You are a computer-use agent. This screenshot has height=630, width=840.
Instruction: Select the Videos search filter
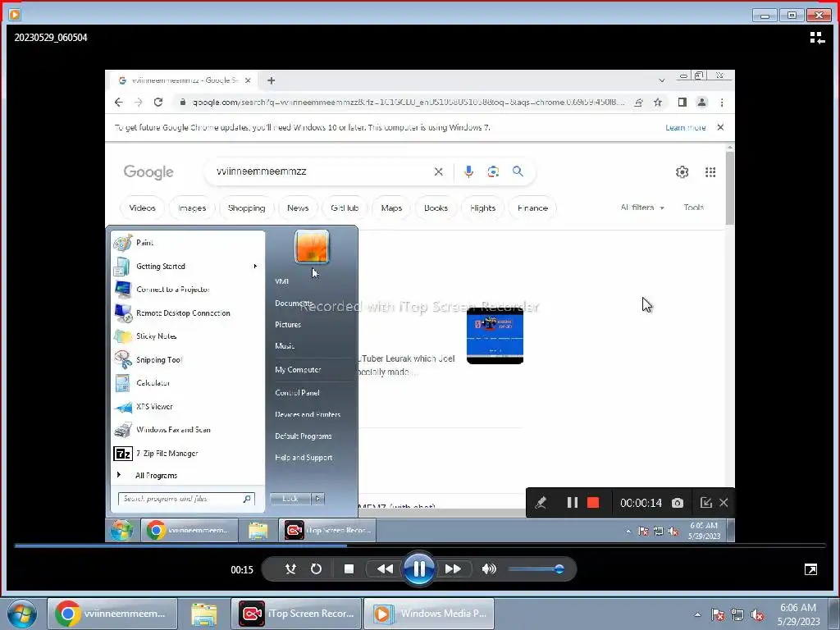coord(142,208)
